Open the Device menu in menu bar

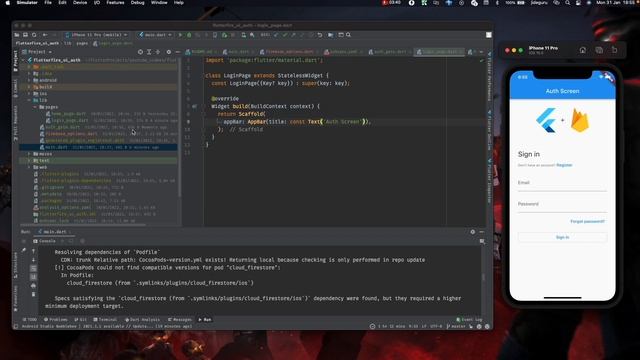pyautogui.click(x=80, y=2)
